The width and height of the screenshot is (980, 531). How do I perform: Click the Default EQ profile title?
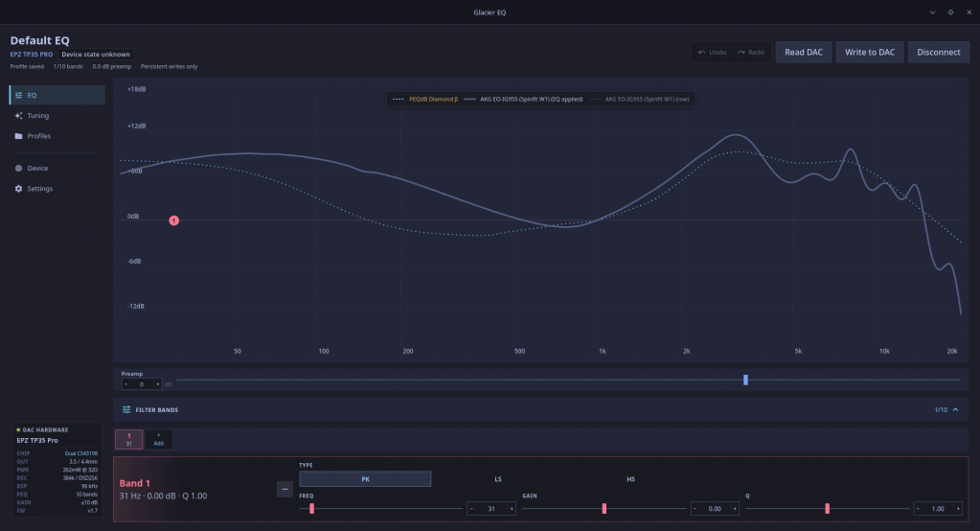pyautogui.click(x=40, y=40)
